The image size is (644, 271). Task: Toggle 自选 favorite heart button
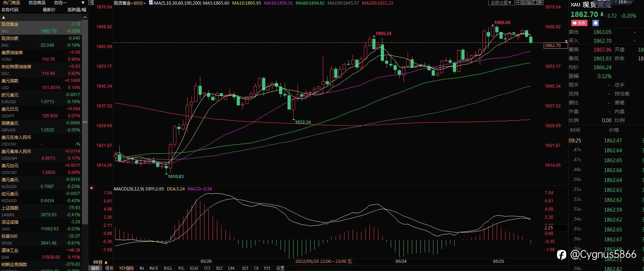(x=579, y=23)
